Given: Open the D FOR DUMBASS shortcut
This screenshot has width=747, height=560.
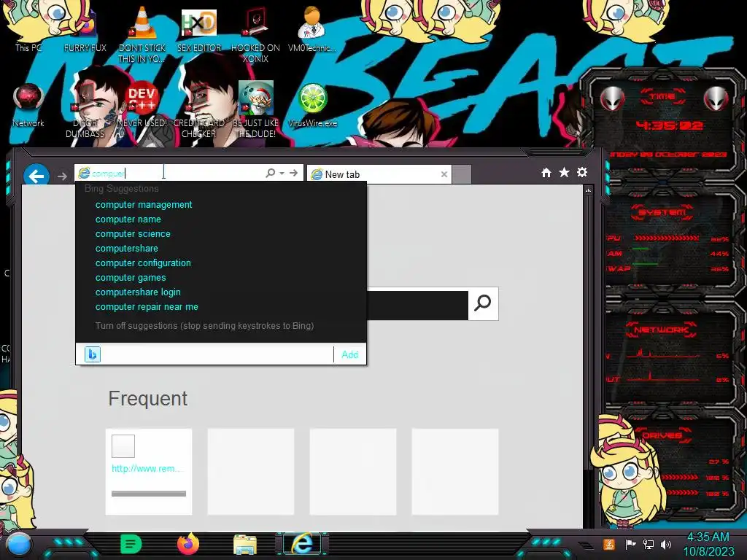Looking at the screenshot, I should tap(85, 109).
